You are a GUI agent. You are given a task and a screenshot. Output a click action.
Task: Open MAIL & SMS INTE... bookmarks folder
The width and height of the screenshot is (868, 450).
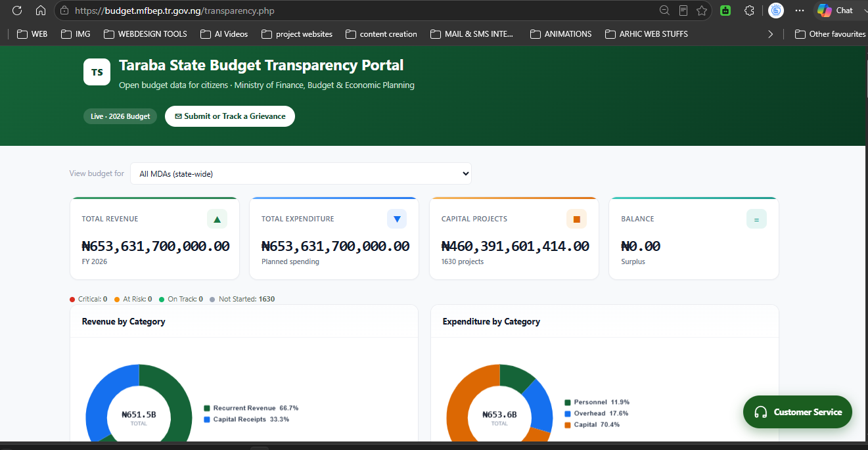(x=472, y=34)
